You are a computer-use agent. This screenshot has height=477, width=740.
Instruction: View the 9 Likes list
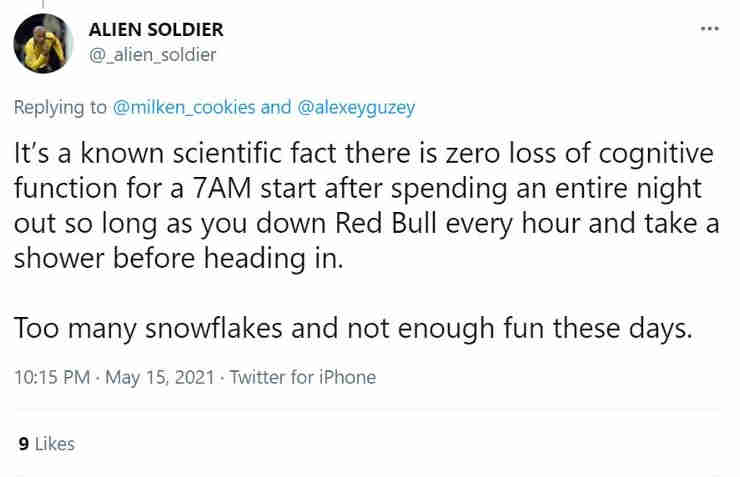46,444
